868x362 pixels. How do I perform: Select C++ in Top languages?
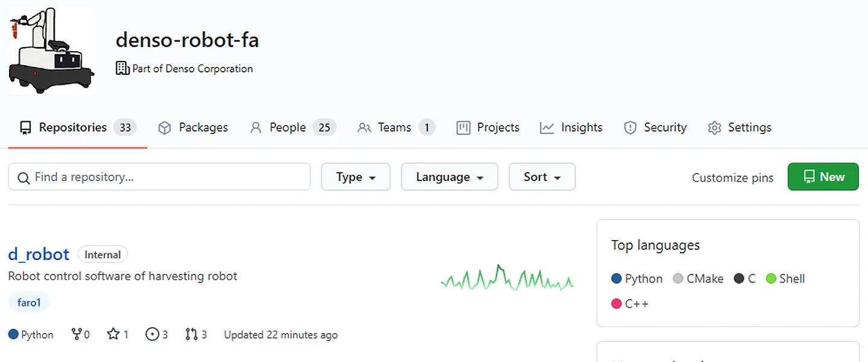point(630,303)
